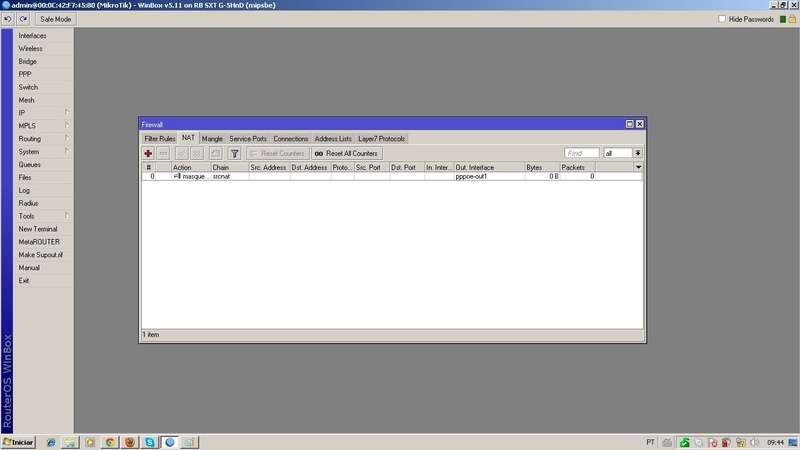The height and width of the screenshot is (450, 800).
Task: Switch to the Mangle tab
Action: (x=212, y=139)
